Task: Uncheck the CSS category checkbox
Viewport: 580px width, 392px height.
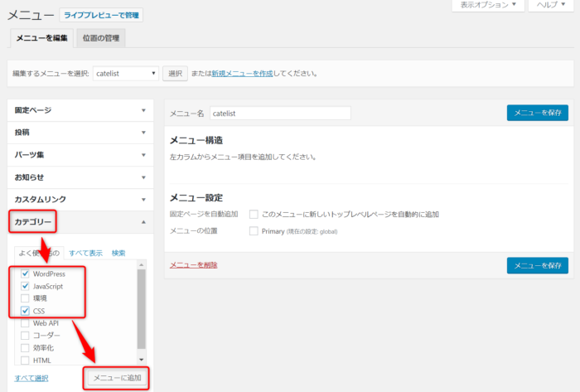Action: click(x=25, y=311)
